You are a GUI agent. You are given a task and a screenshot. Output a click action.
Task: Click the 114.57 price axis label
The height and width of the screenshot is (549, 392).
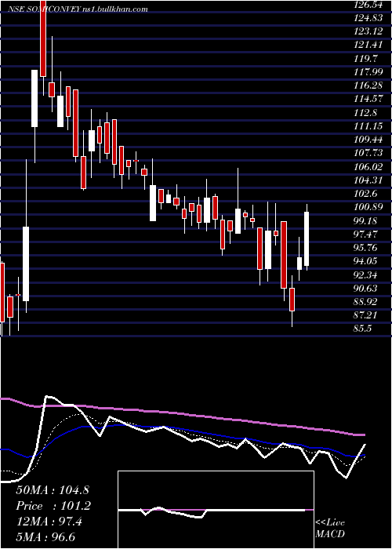(x=367, y=99)
